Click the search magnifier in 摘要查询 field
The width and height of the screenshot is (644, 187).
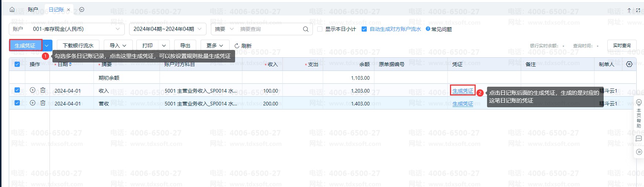tap(305, 29)
